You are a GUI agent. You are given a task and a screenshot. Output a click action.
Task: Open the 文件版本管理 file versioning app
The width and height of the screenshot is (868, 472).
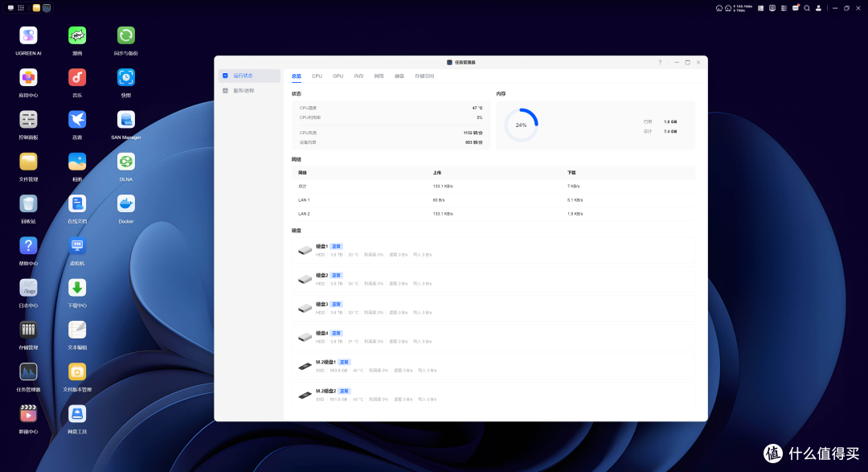(77, 371)
